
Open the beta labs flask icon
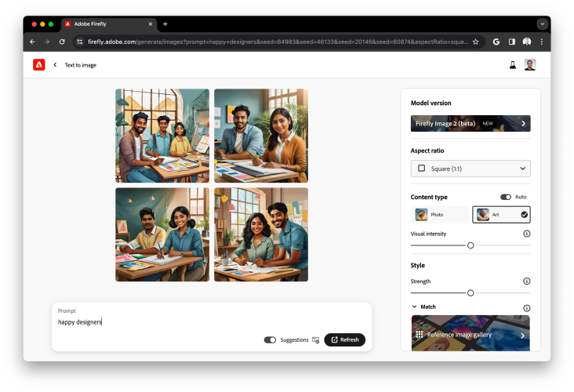tap(513, 65)
